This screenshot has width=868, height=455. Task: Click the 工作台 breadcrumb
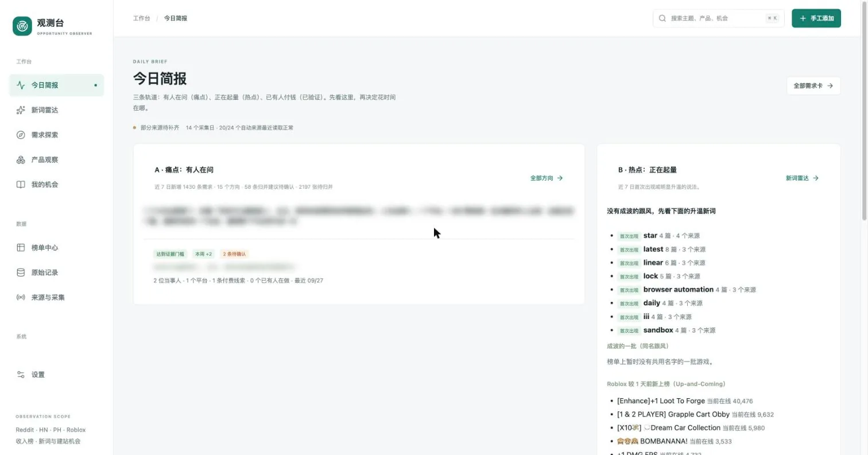click(141, 18)
